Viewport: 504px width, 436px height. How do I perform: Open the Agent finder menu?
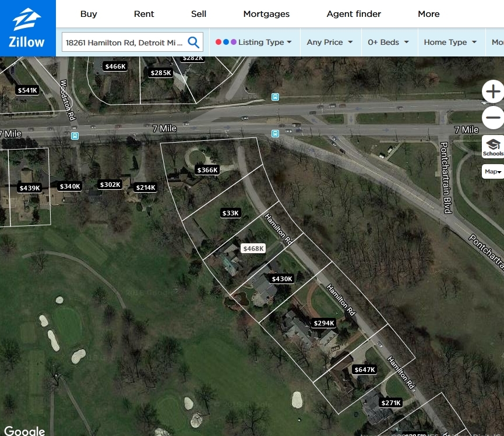pos(354,14)
